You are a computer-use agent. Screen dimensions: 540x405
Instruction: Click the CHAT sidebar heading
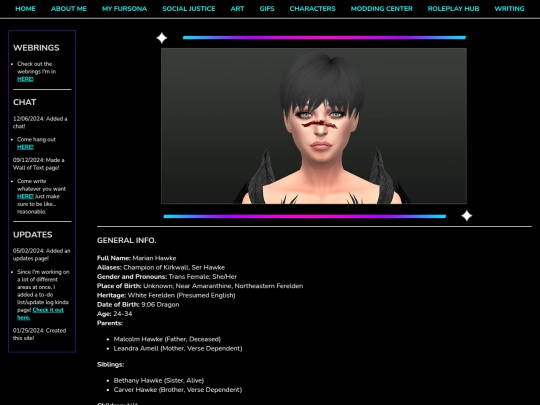click(24, 102)
